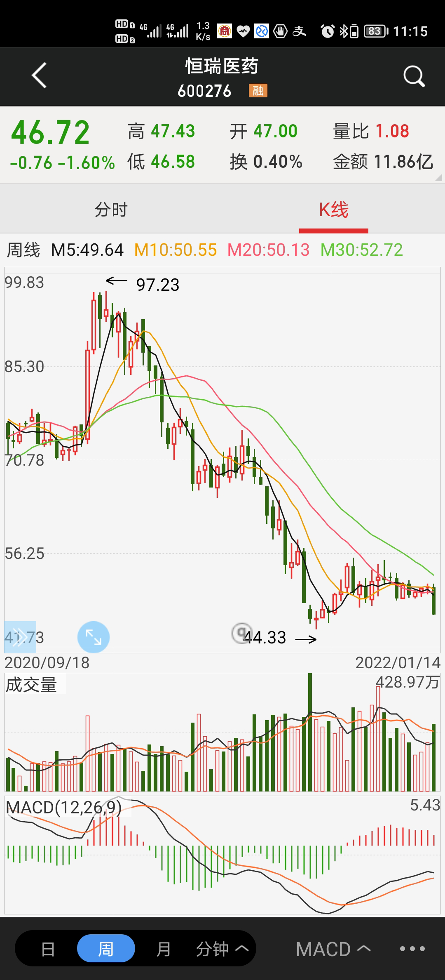
Task: Tap the end date 2022/01/14
Action: click(398, 663)
